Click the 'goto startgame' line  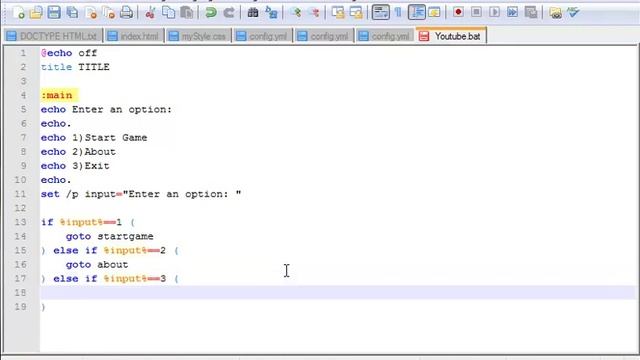click(110, 237)
